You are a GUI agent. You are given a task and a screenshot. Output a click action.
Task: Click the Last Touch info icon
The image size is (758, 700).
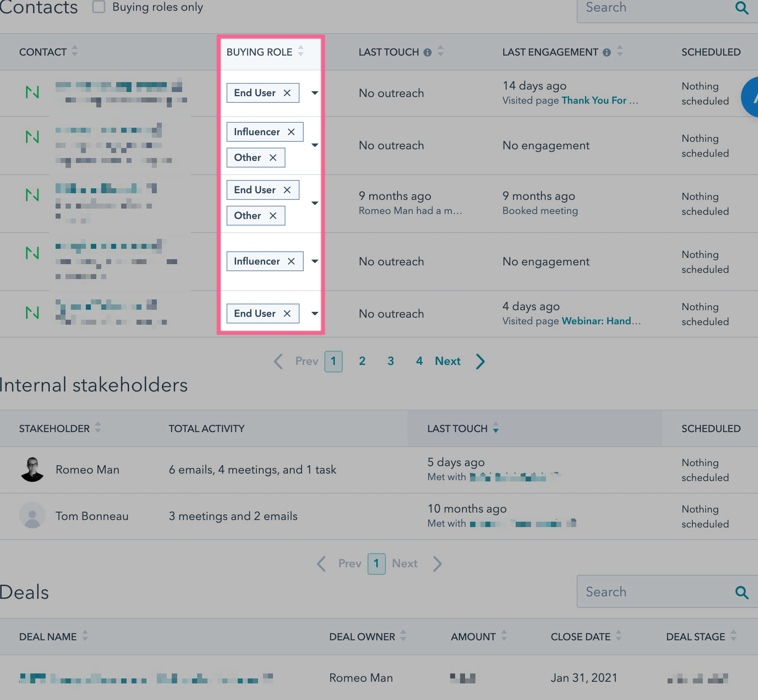pos(427,52)
